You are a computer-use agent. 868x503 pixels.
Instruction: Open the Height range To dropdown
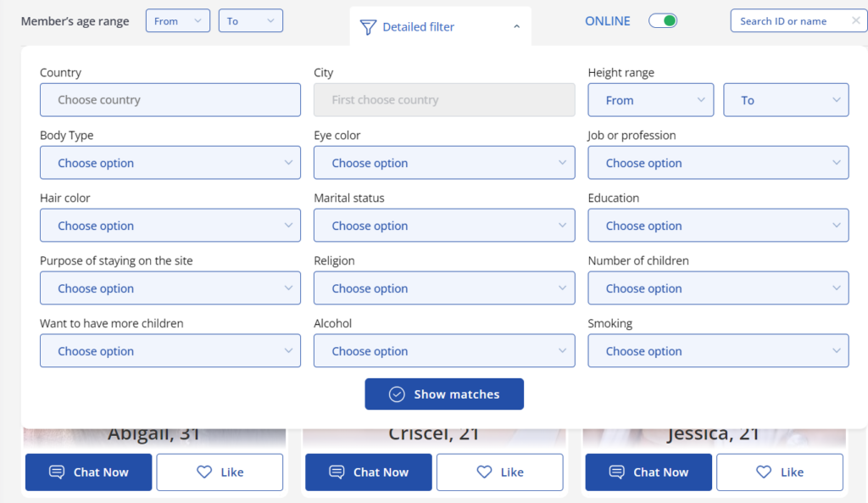pyautogui.click(x=785, y=100)
